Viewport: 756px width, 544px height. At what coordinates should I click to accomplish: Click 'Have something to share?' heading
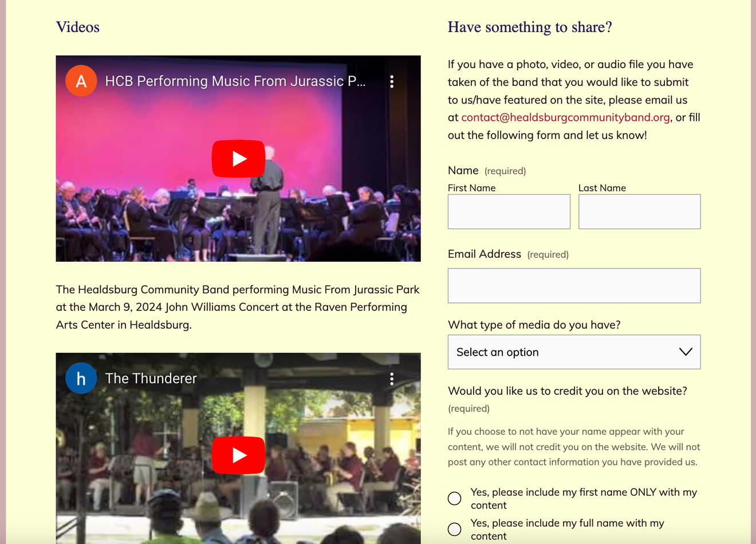pos(530,27)
